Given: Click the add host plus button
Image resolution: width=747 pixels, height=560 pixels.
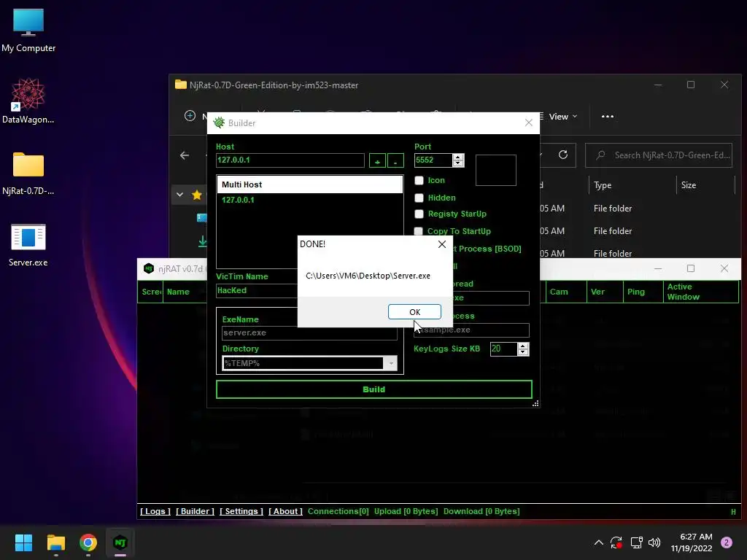Looking at the screenshot, I should (377, 160).
